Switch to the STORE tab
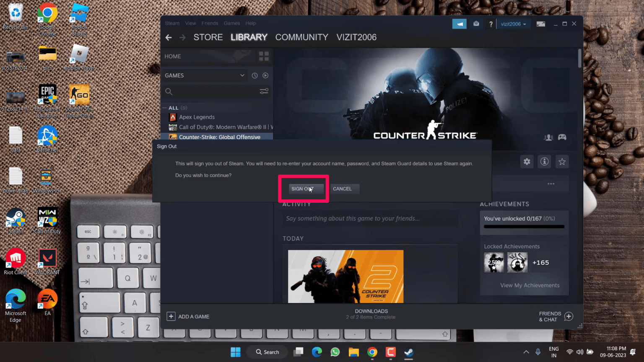Screen dimensions: 644x362 208,37
